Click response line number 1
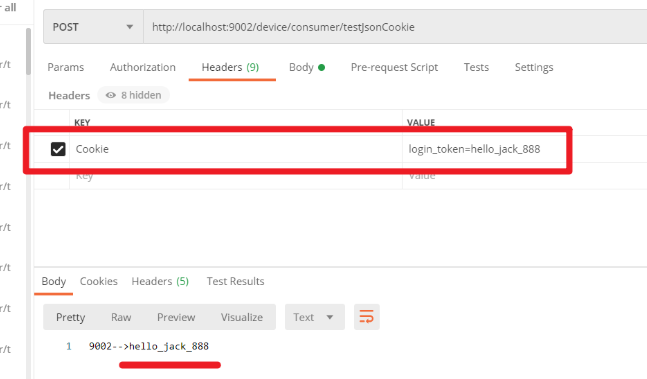The height and width of the screenshot is (379, 647). pyautogui.click(x=69, y=346)
